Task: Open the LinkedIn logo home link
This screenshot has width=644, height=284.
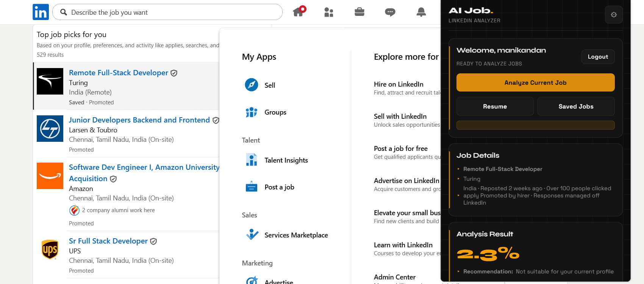Action: click(x=41, y=12)
